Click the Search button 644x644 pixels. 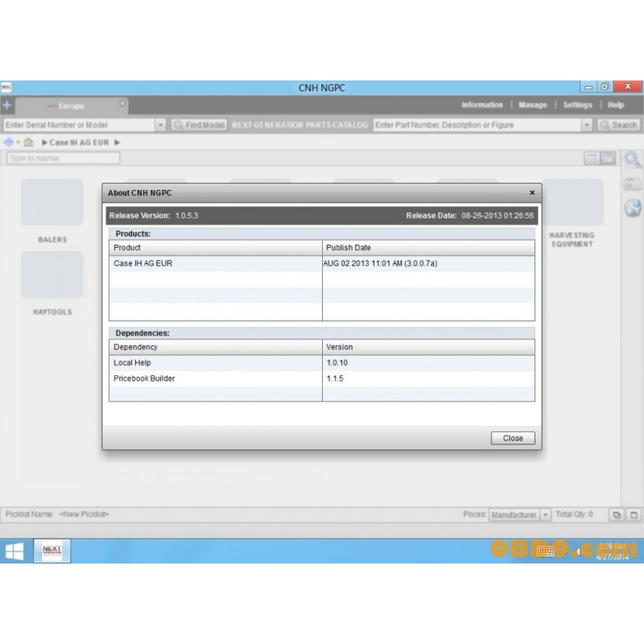click(618, 125)
